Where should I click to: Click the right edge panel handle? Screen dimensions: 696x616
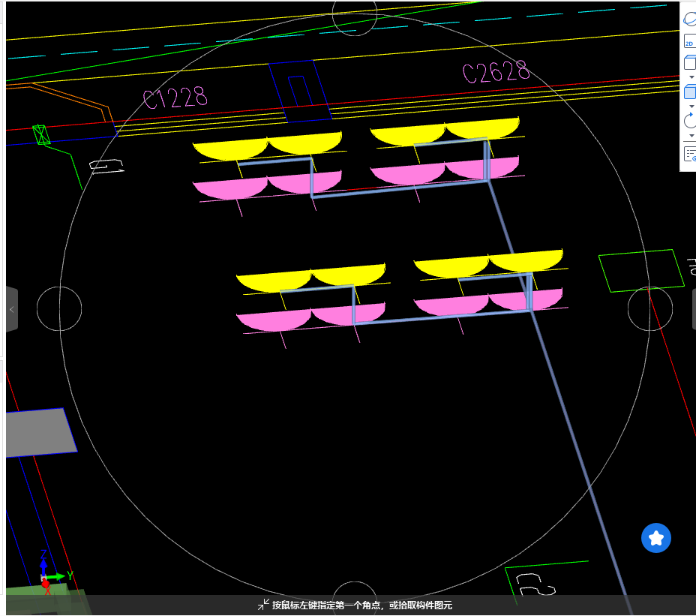pos(694,309)
